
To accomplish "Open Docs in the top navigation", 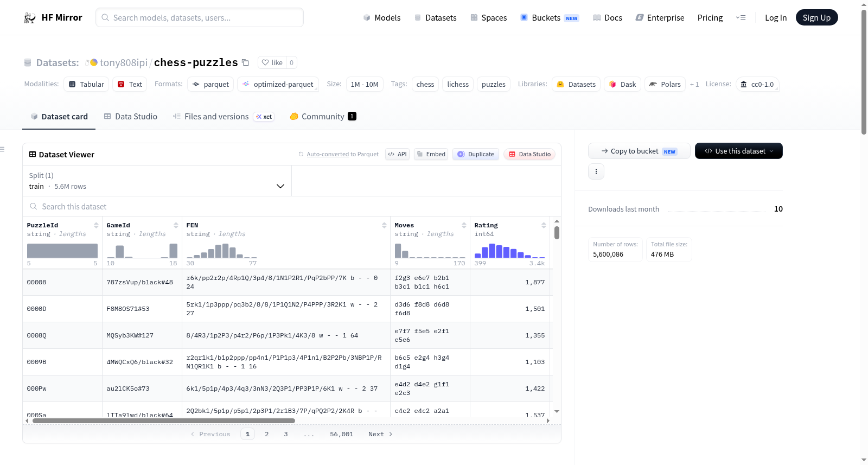I will [x=608, y=18].
